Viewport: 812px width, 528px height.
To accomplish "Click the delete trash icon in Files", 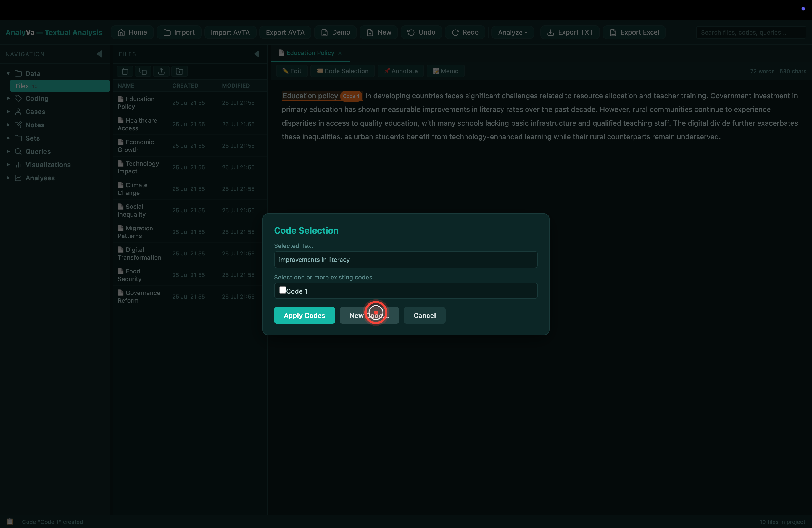I will pos(125,71).
